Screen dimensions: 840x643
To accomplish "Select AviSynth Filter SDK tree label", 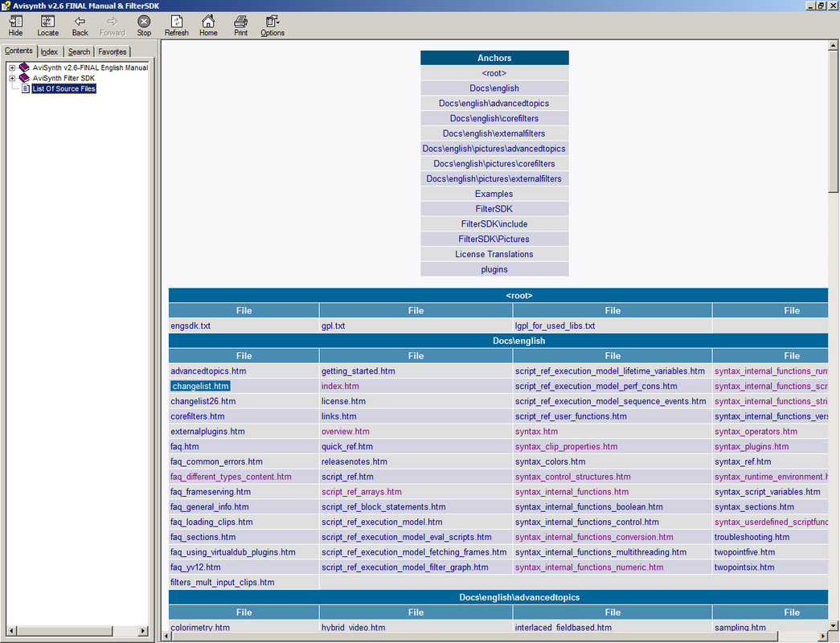I will pyautogui.click(x=64, y=78).
